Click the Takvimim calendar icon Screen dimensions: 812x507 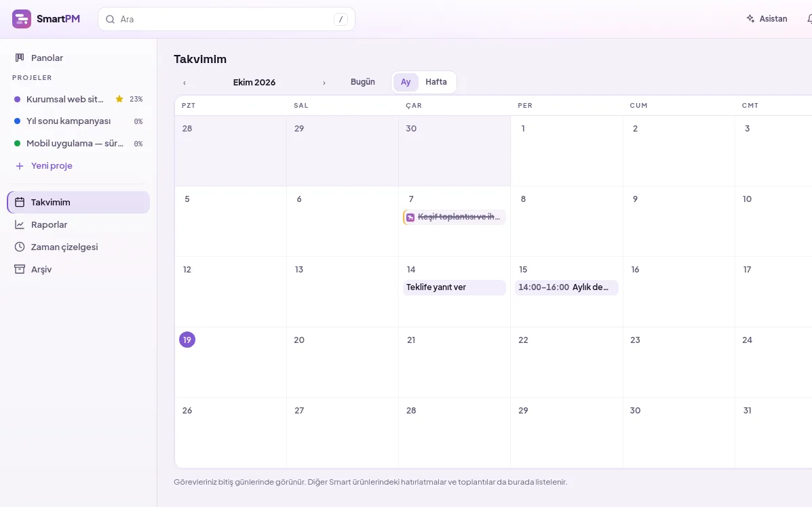tap(20, 202)
